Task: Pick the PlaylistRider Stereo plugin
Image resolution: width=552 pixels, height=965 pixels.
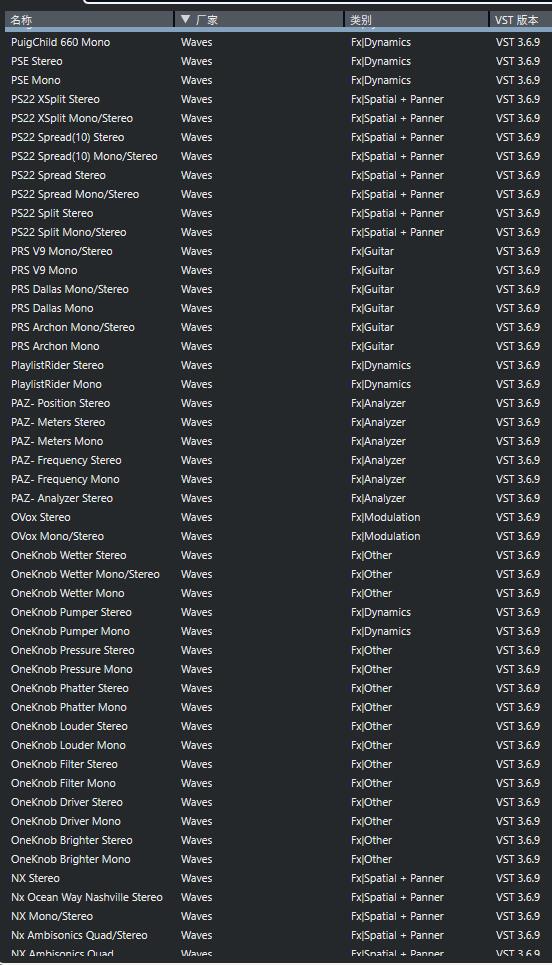Action: (276, 365)
